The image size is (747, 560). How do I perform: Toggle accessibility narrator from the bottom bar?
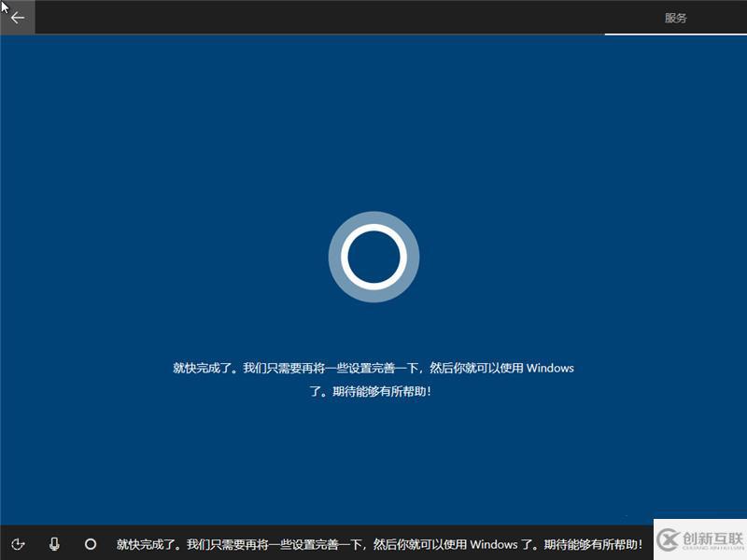tap(20, 544)
